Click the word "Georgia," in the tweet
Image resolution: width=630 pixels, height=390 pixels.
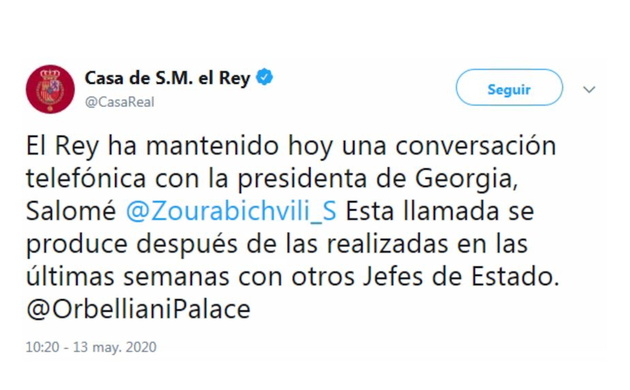click(x=466, y=179)
